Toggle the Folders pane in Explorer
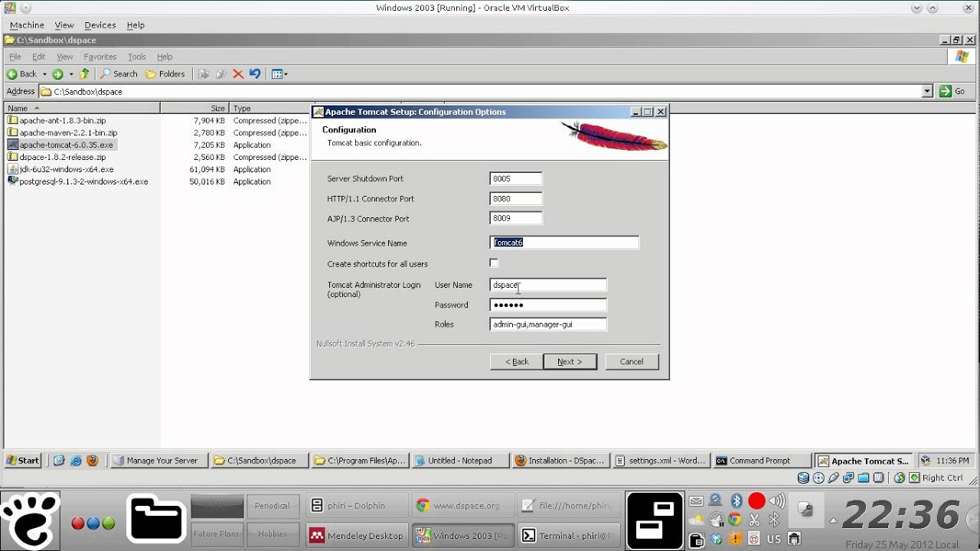This screenshot has width=980, height=551. [x=165, y=74]
